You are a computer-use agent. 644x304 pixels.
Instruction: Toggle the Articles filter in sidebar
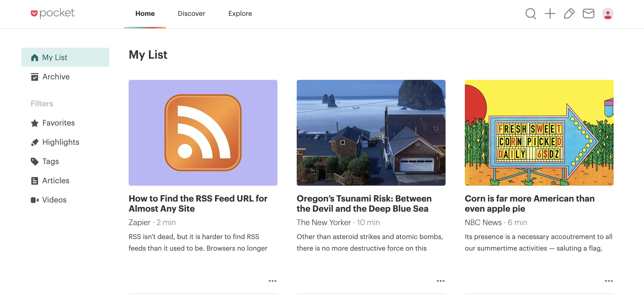coord(55,181)
